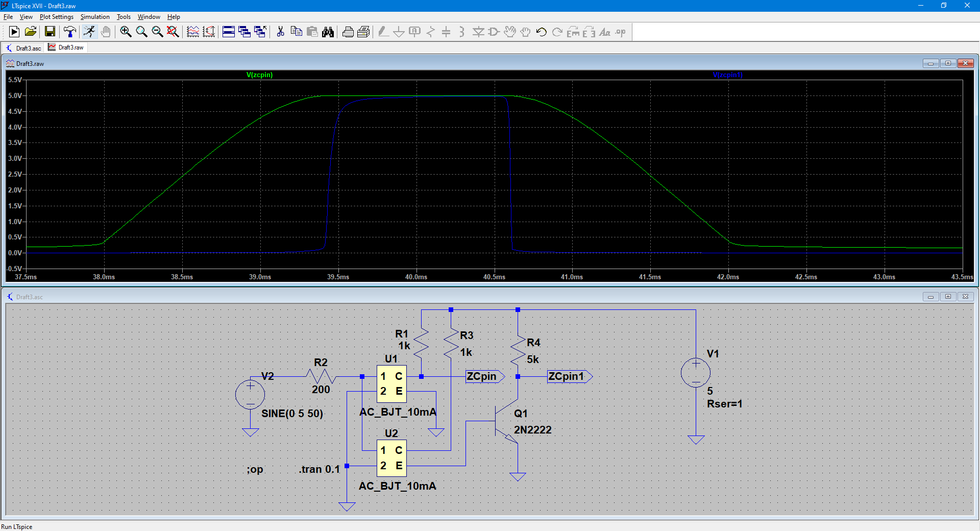Image resolution: width=980 pixels, height=531 pixels.
Task: Click the Open folder icon
Action: [x=31, y=32]
